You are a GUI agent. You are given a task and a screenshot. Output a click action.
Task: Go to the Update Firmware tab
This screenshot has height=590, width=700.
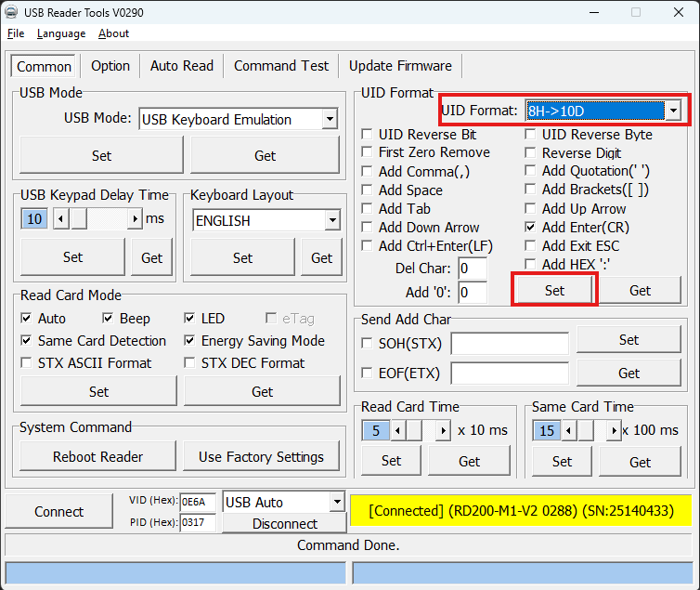click(400, 66)
